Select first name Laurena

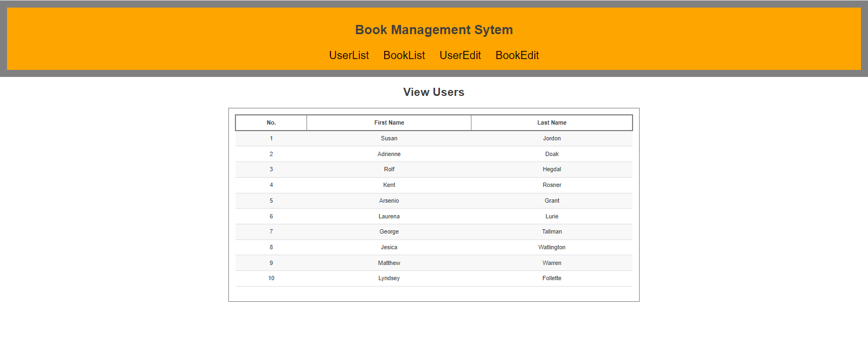click(x=389, y=216)
